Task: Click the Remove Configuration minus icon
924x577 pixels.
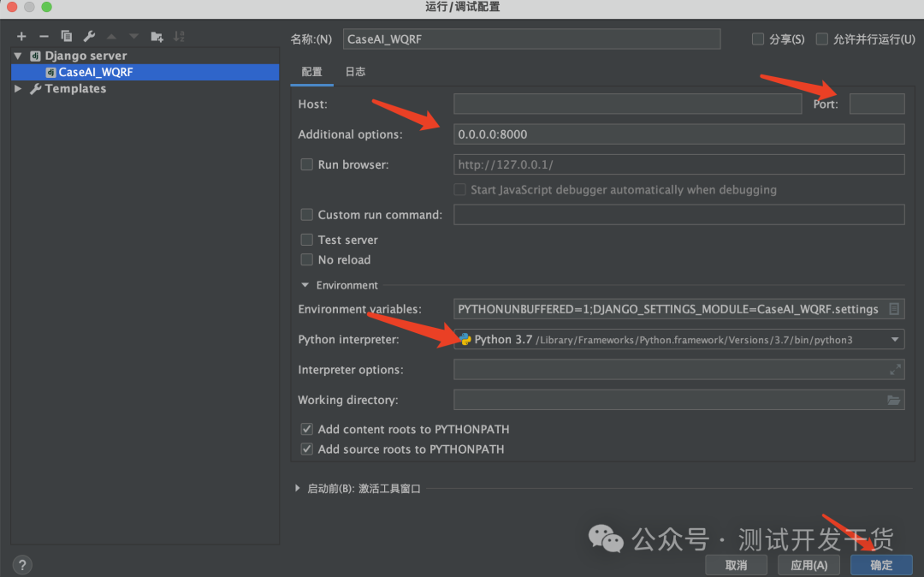Action: 43,36
